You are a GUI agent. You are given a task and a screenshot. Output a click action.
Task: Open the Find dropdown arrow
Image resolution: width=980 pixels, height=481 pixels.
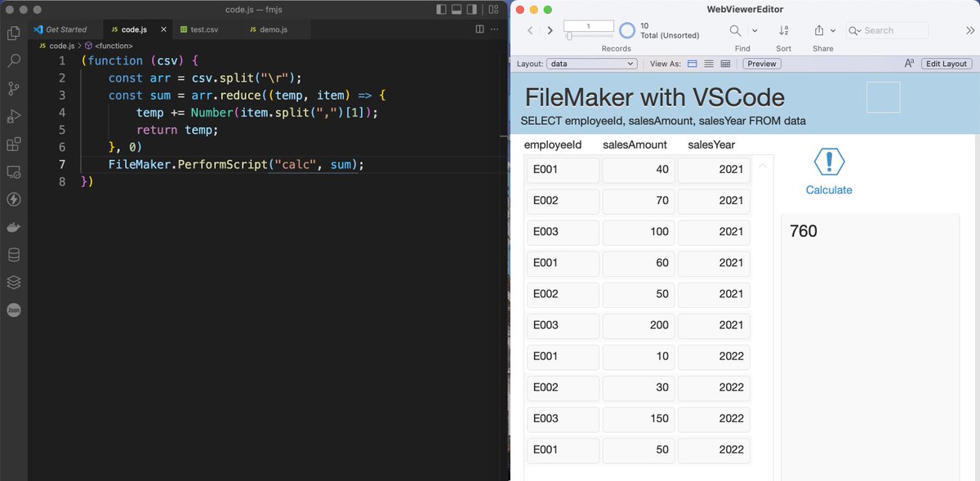(x=755, y=30)
